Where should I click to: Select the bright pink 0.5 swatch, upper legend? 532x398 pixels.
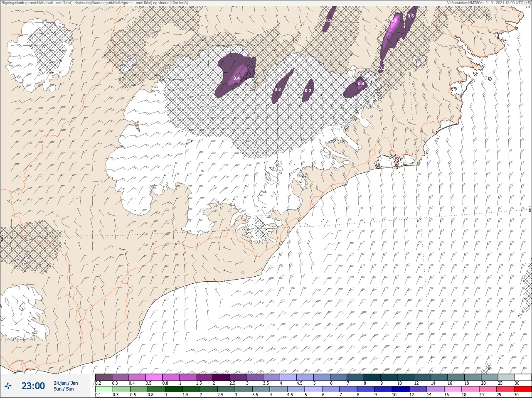[154, 377]
